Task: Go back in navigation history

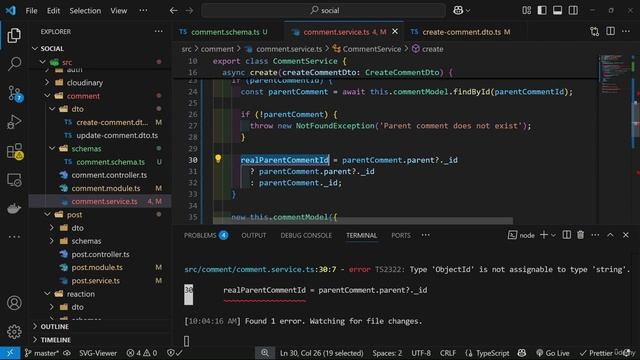Action: point(173,11)
